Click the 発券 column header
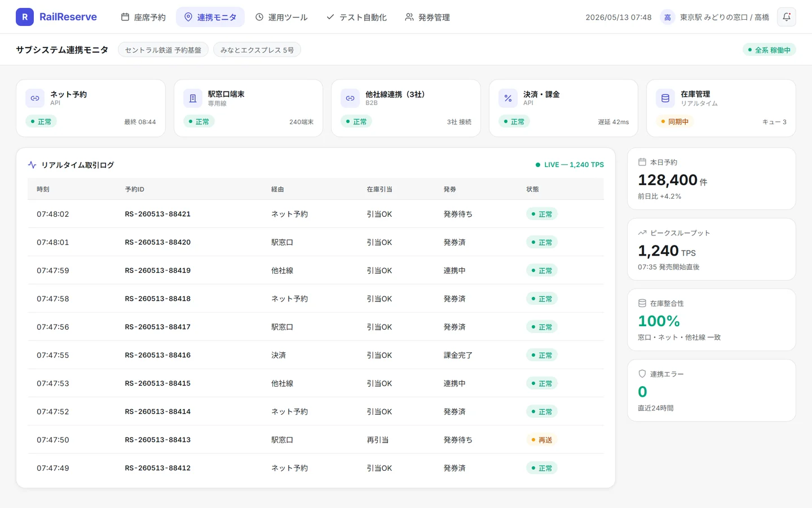812x508 pixels. tap(450, 189)
